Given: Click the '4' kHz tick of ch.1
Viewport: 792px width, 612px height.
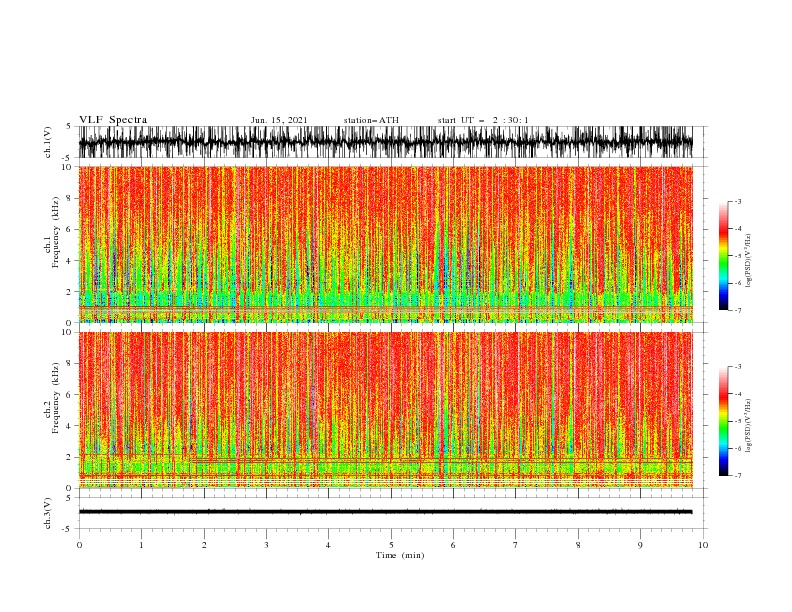Looking at the screenshot, I should coord(69,261).
